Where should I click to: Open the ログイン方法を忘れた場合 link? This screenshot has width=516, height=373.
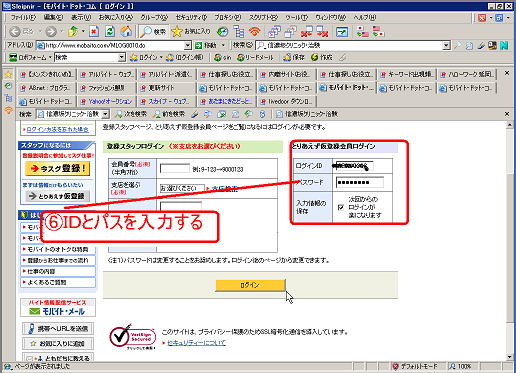point(58,129)
